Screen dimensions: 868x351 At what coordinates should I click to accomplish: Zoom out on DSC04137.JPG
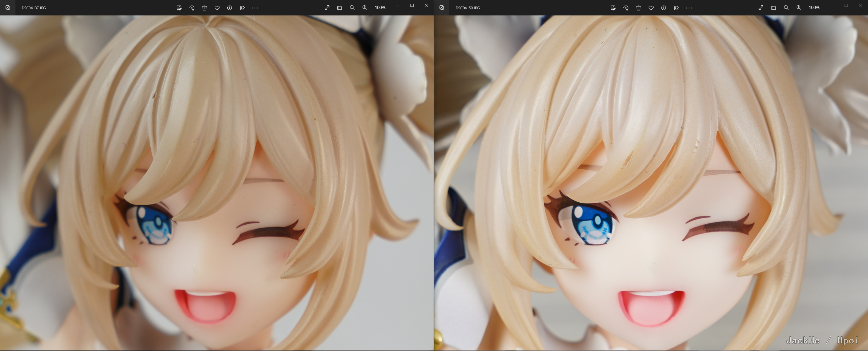point(352,7)
